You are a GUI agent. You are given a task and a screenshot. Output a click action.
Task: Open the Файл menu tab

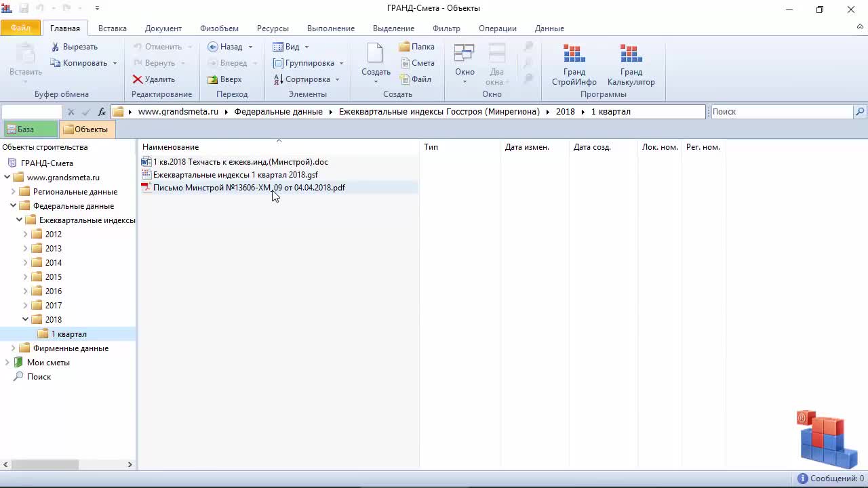coord(20,28)
